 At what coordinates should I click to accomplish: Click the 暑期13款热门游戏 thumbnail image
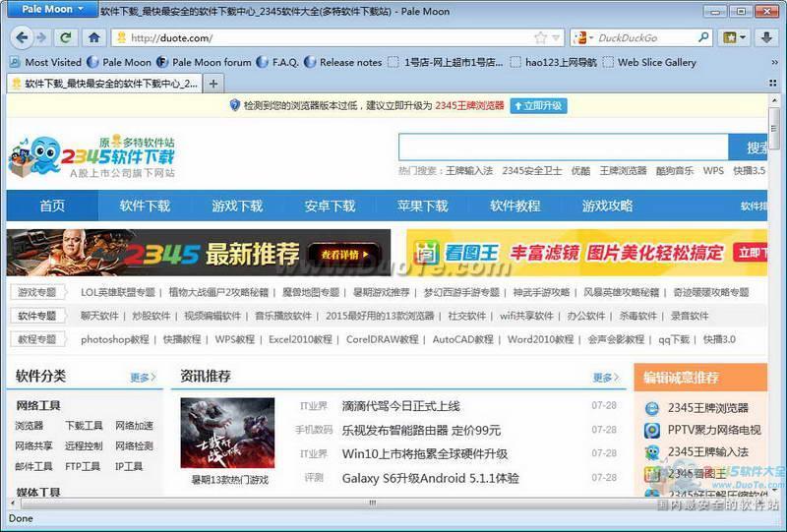[x=227, y=433]
